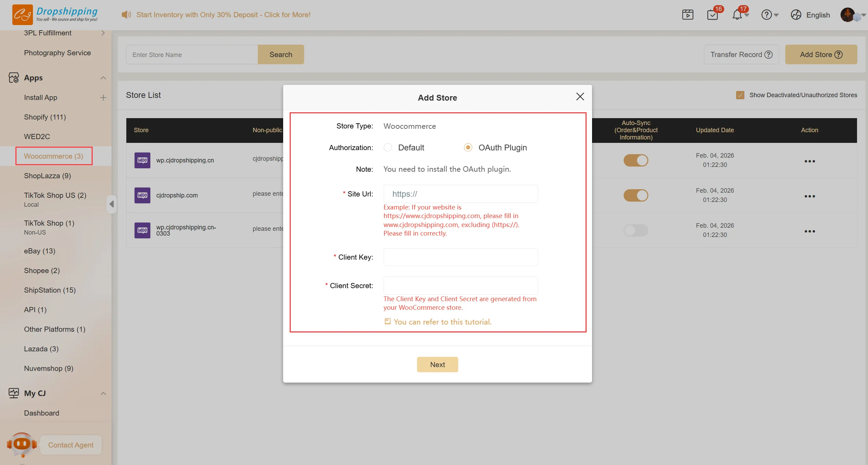Click the task checklist icon with badge
The height and width of the screenshot is (465, 868).
tap(713, 15)
